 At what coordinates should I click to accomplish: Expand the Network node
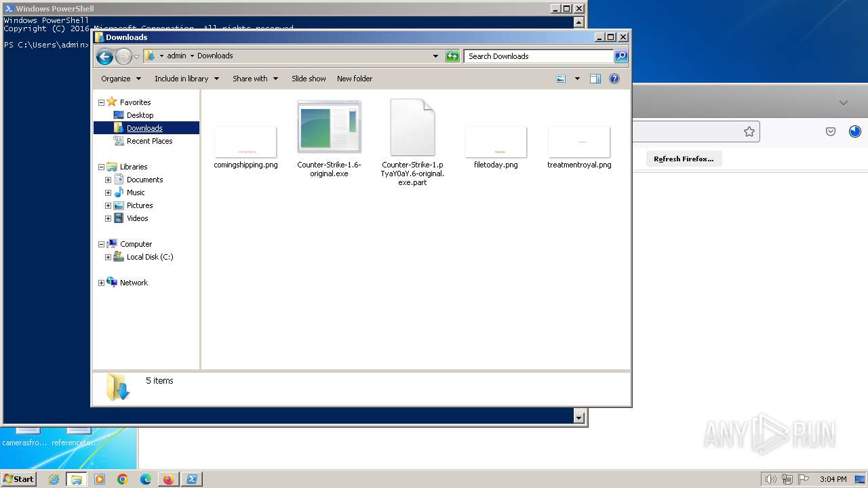[102, 283]
